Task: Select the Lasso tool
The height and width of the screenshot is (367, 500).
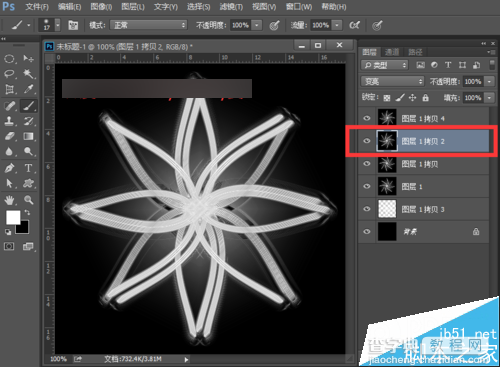Action: click(x=9, y=74)
